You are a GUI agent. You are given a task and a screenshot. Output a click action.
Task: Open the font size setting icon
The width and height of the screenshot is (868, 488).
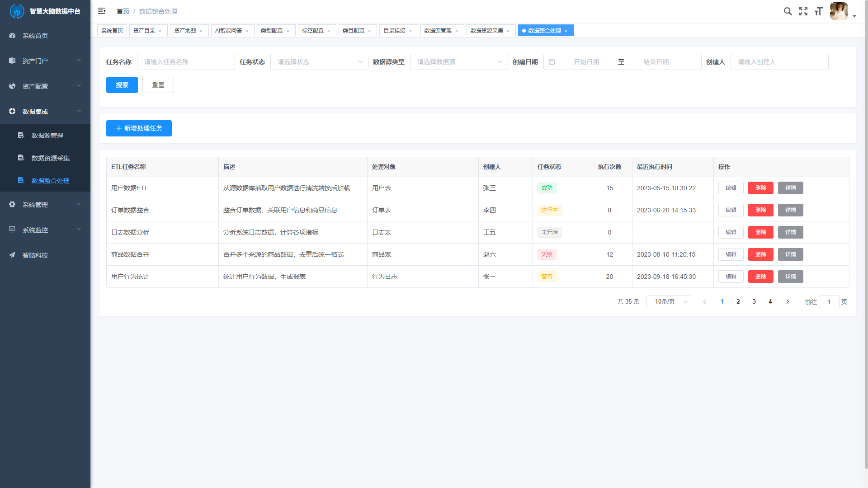818,11
